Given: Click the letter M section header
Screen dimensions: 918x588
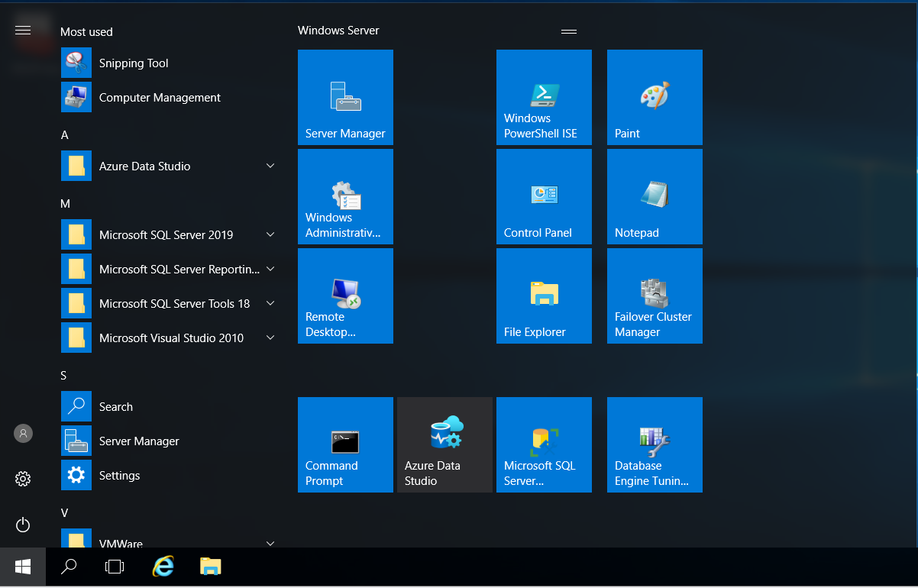Looking at the screenshot, I should click(66, 204).
